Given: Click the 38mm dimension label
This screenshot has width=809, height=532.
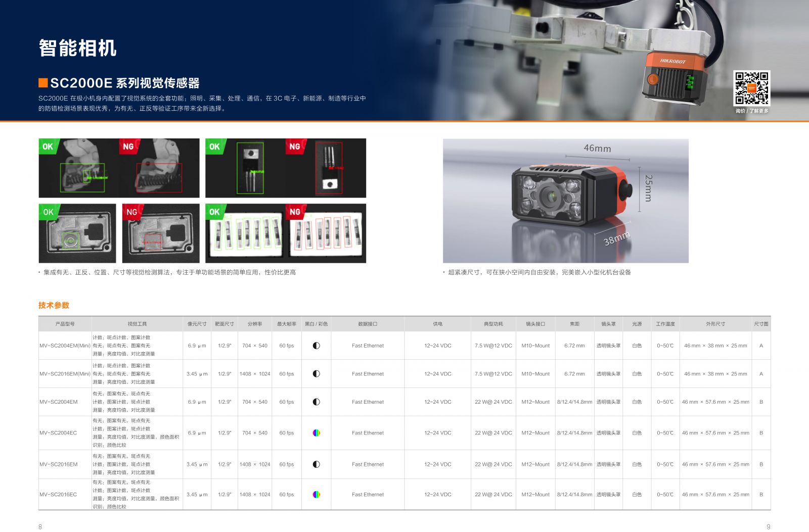Looking at the screenshot, I should [617, 238].
